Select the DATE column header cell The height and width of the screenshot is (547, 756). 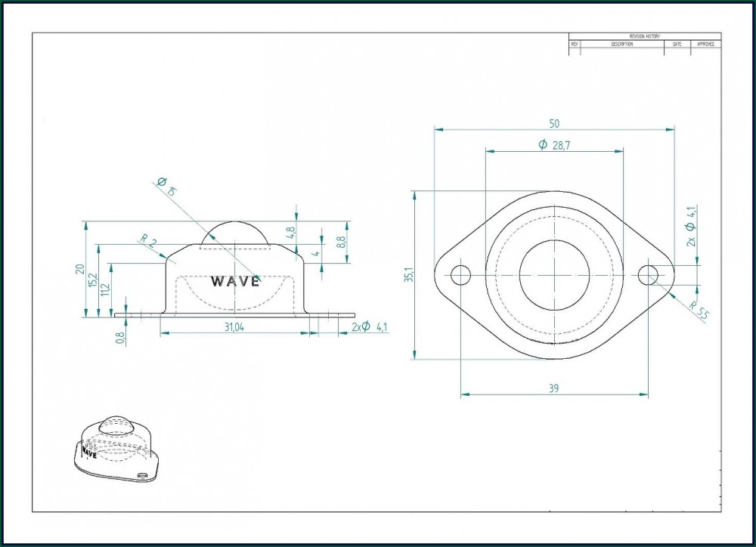pos(676,45)
